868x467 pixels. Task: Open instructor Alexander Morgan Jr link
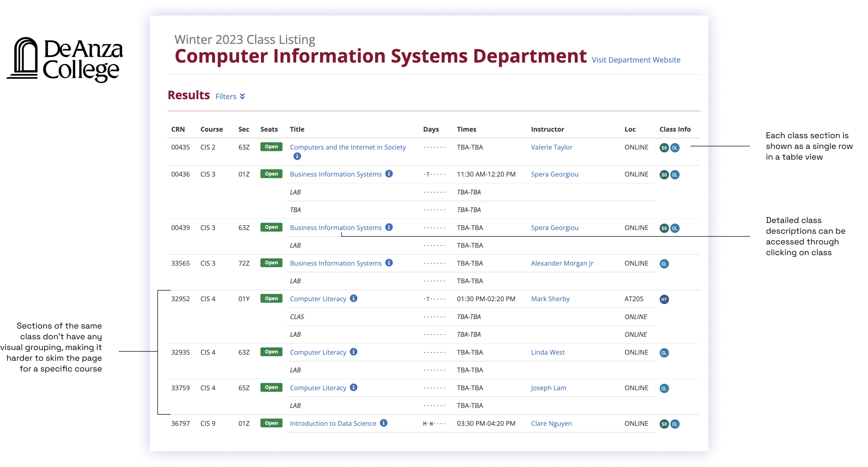coord(562,263)
